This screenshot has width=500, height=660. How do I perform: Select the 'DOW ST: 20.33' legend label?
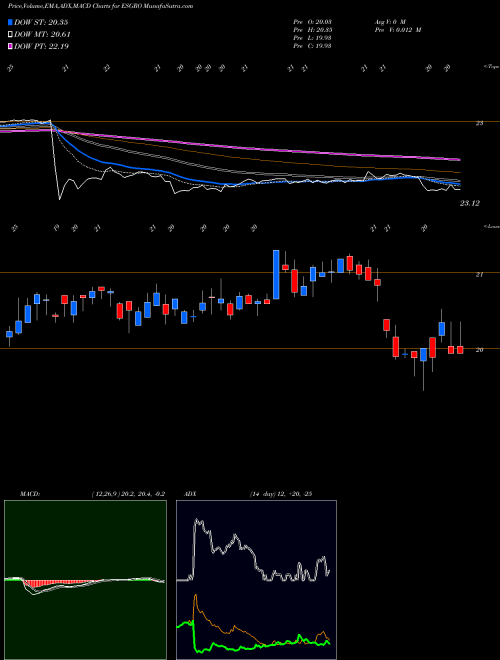(41, 22)
